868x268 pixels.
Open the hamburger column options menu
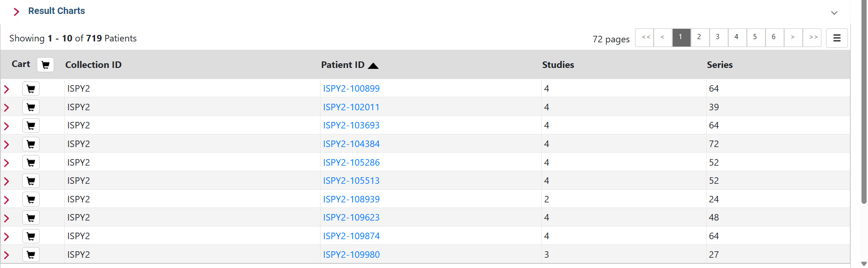coord(837,38)
